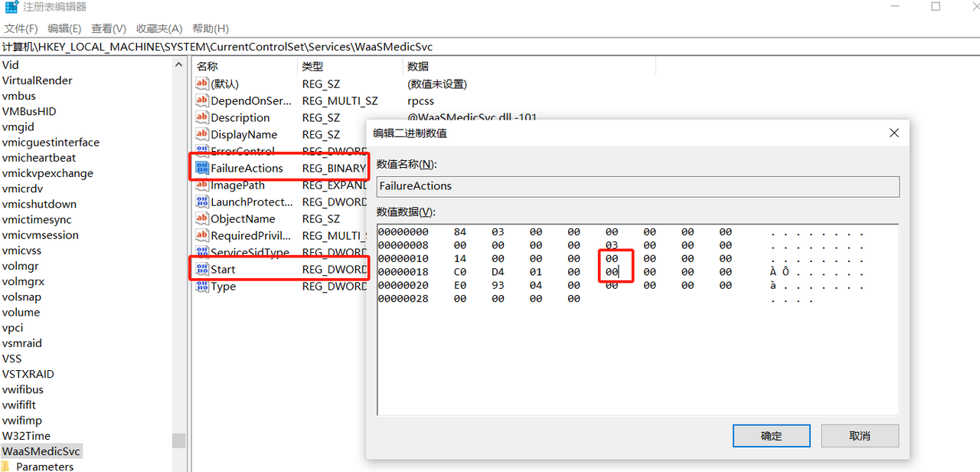Click the ObjectName string value icon
Image resolution: width=980 pixels, height=472 pixels.
click(202, 219)
